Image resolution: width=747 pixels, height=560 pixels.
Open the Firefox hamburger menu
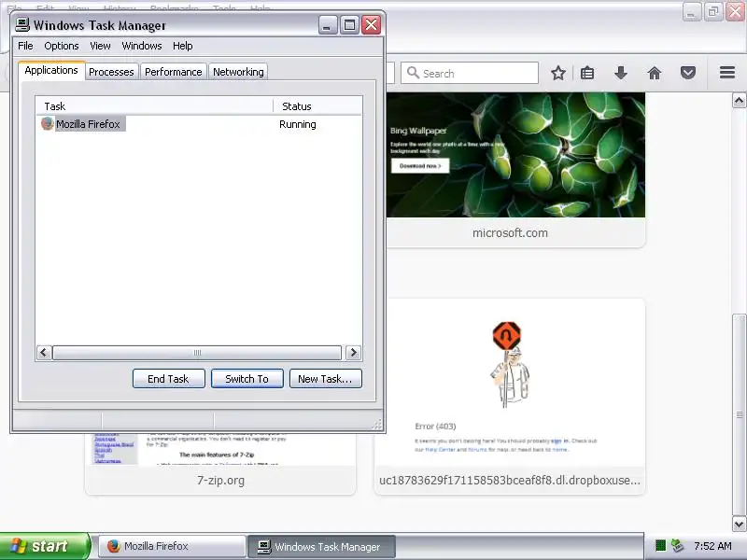(x=727, y=73)
